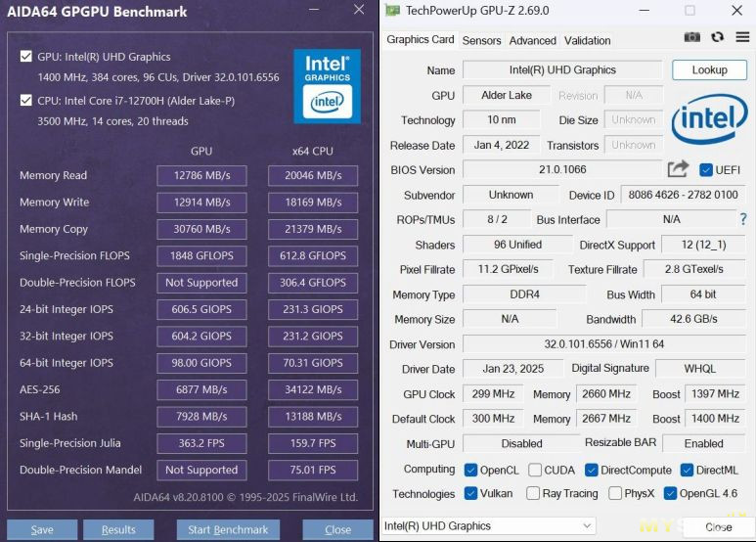This screenshot has height=542, width=756.
Task: Toggle the UEFI checkbox
Action: pos(706,170)
